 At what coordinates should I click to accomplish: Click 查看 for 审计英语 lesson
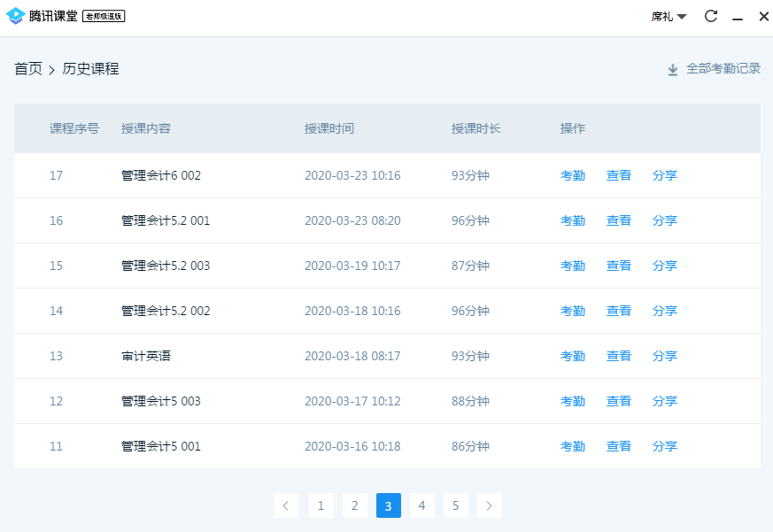pyautogui.click(x=619, y=356)
